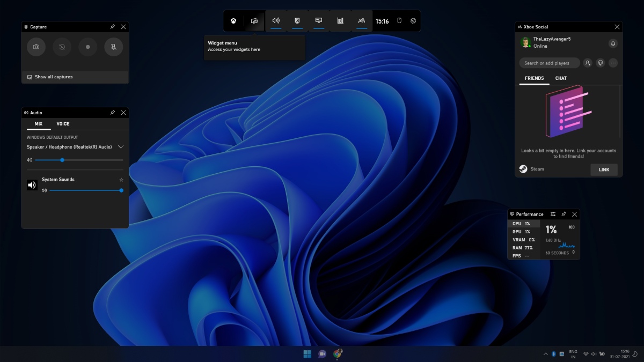Switch to the CHAT tab

click(x=561, y=78)
